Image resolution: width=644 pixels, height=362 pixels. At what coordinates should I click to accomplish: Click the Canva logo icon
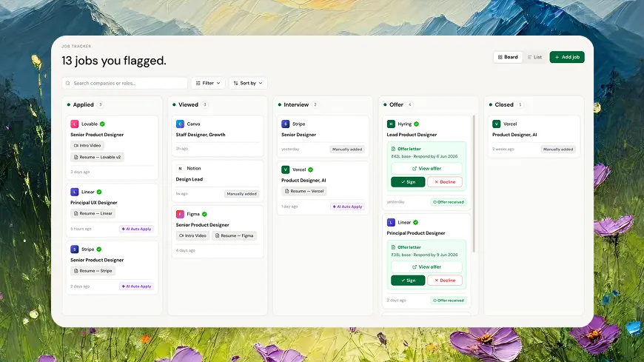point(180,124)
